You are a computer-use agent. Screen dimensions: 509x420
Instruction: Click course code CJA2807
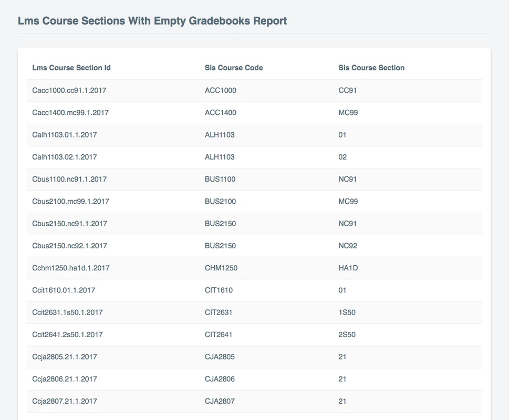pyautogui.click(x=220, y=402)
